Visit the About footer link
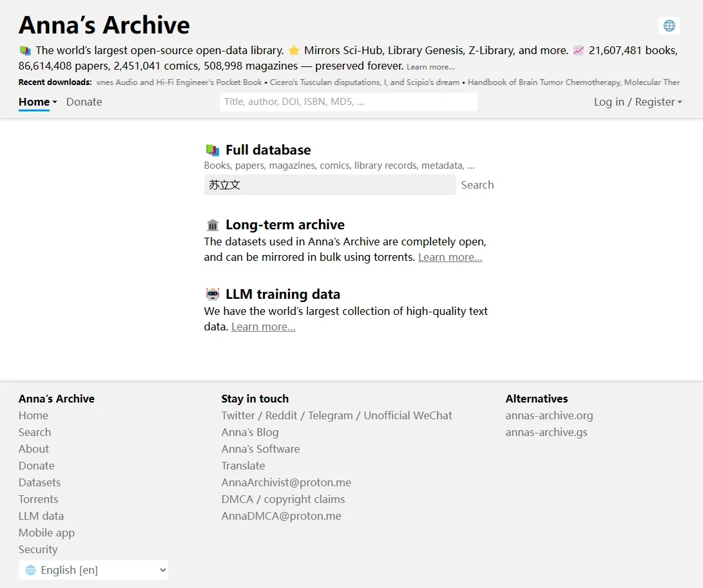The image size is (703, 588). click(34, 449)
